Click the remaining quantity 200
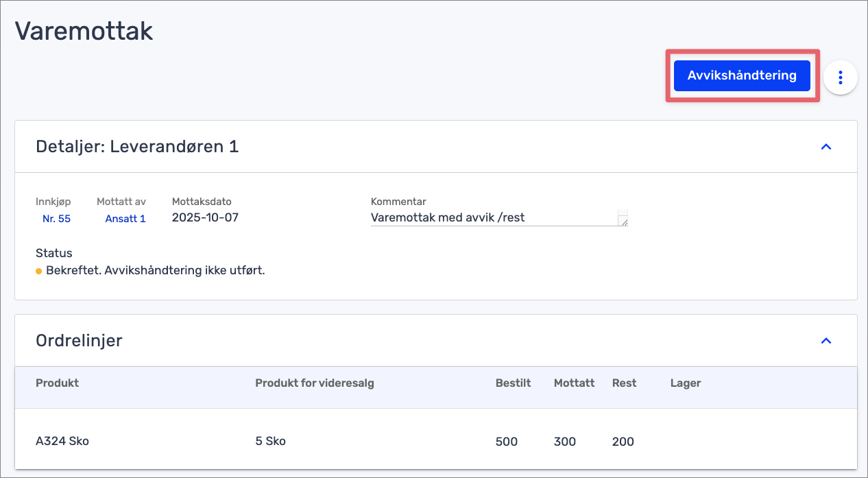The image size is (868, 478). [x=623, y=442]
